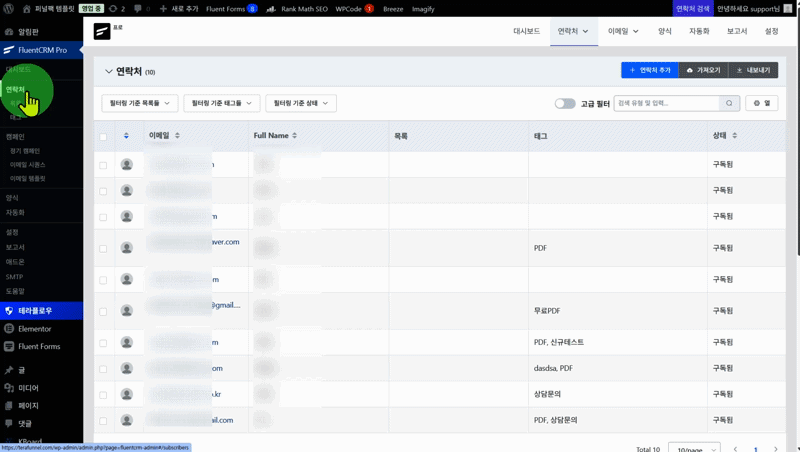Check the select-all checkbox in table header
Viewport: 800px width, 452px height.
click(x=103, y=136)
